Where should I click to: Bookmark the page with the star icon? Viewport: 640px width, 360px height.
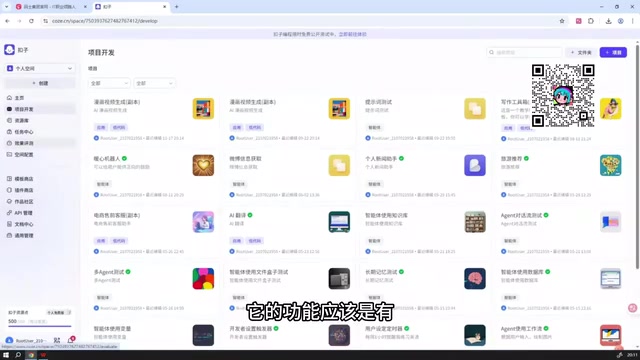click(562, 21)
